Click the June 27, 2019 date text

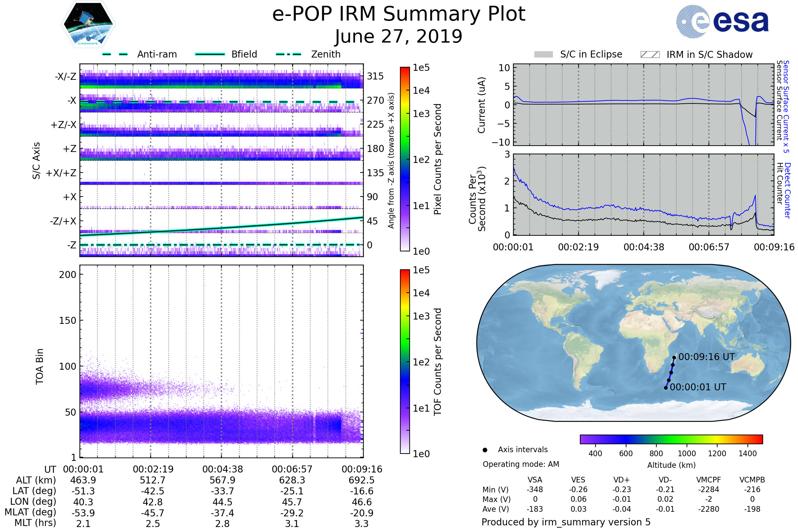(x=399, y=36)
